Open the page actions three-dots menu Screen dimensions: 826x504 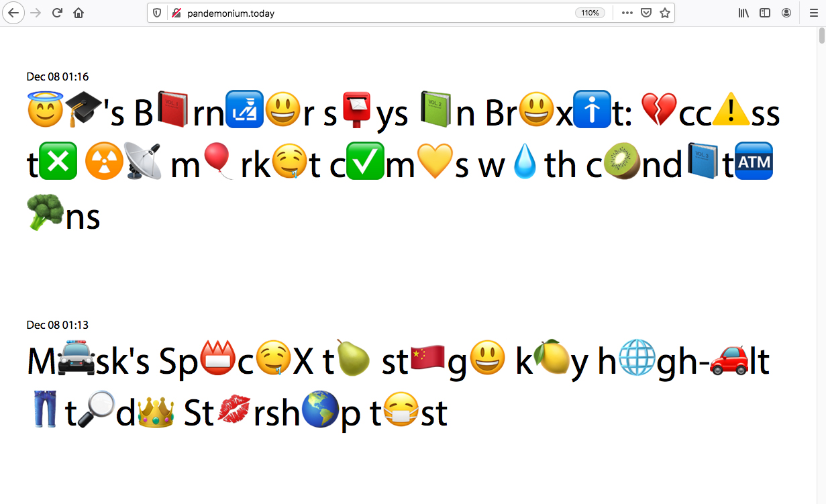pyautogui.click(x=627, y=13)
